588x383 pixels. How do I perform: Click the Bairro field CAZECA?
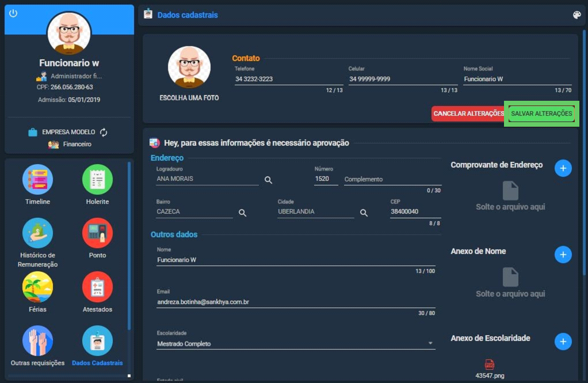pyautogui.click(x=194, y=212)
